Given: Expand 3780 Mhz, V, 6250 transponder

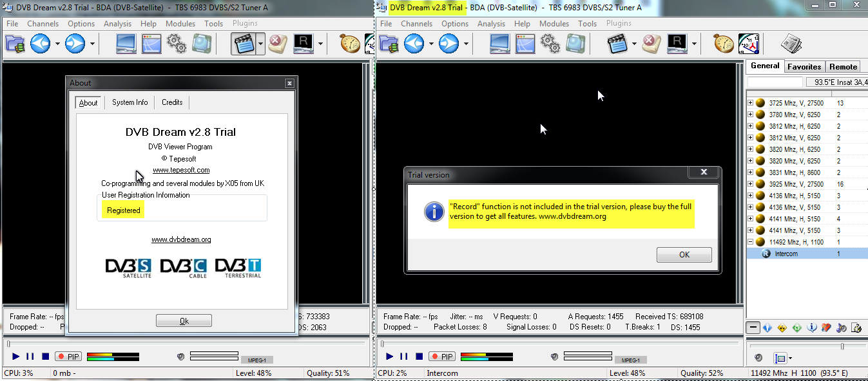Looking at the screenshot, I should click(x=750, y=115).
